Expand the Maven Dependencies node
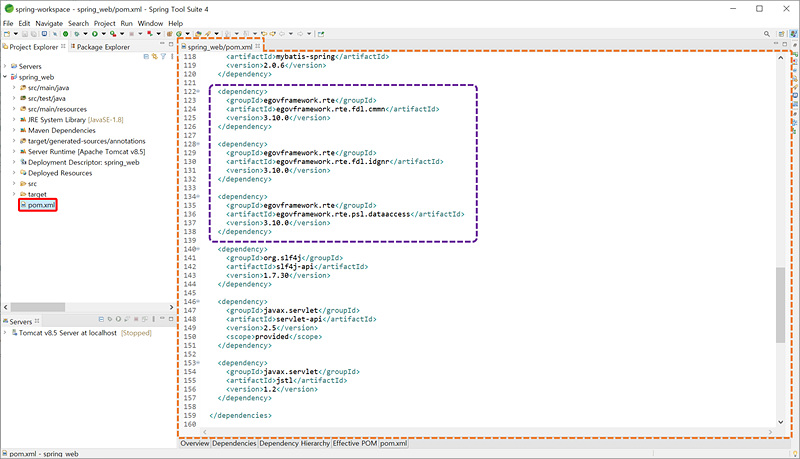Image resolution: width=800 pixels, height=459 pixels. (x=14, y=131)
